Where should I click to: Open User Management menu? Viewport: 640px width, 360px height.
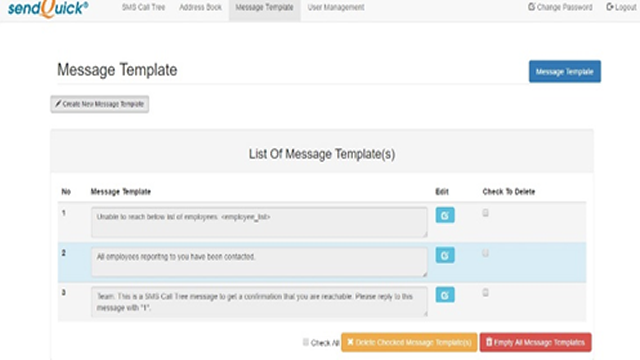[x=336, y=7]
